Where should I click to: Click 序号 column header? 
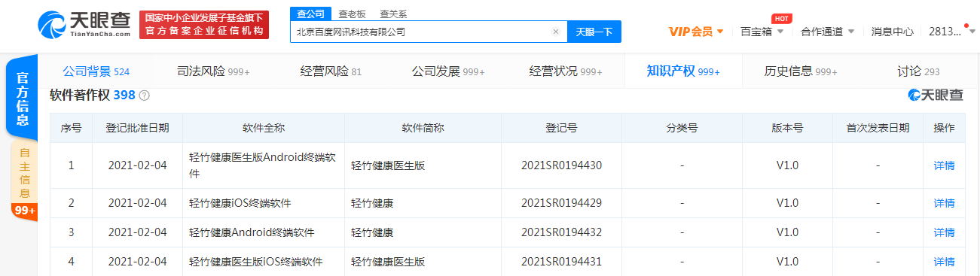72,128
